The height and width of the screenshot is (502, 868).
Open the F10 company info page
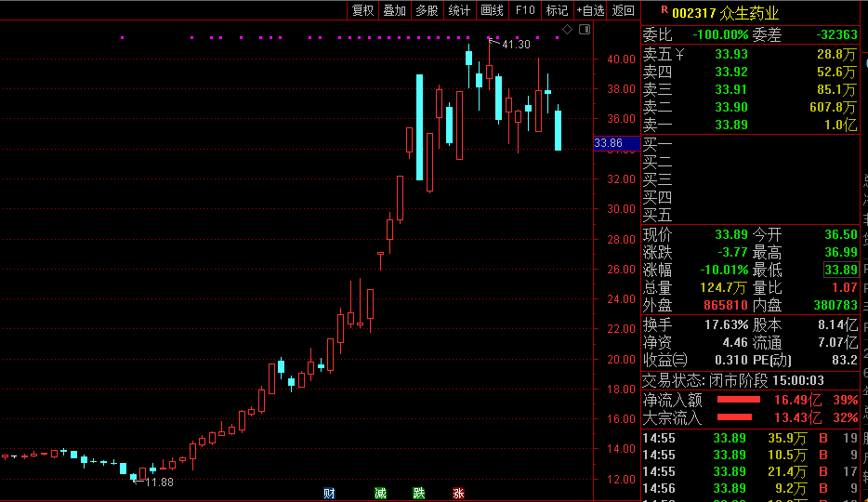(x=525, y=10)
